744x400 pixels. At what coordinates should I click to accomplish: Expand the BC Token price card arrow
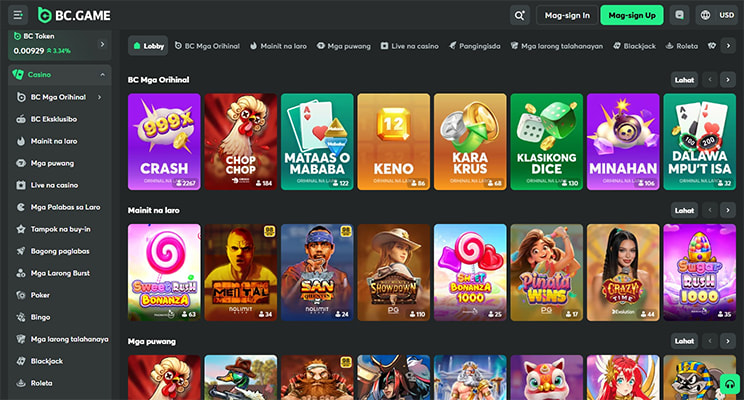tap(102, 44)
